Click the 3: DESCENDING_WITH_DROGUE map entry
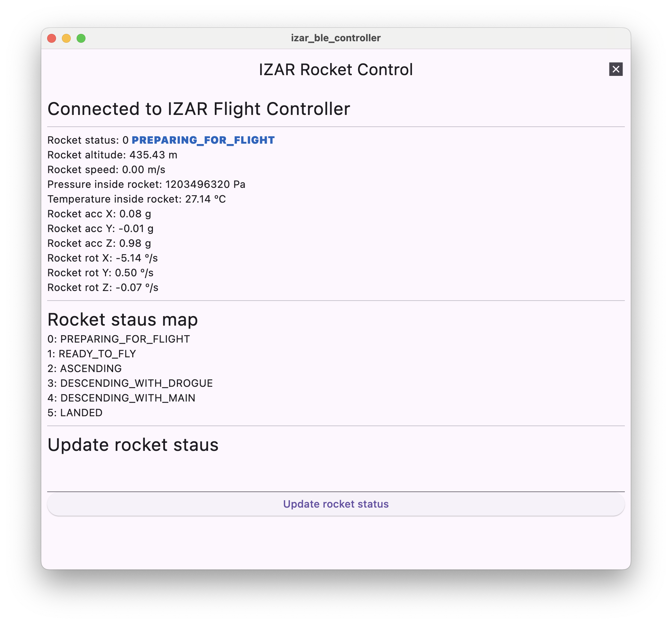The height and width of the screenshot is (624, 672). [130, 383]
